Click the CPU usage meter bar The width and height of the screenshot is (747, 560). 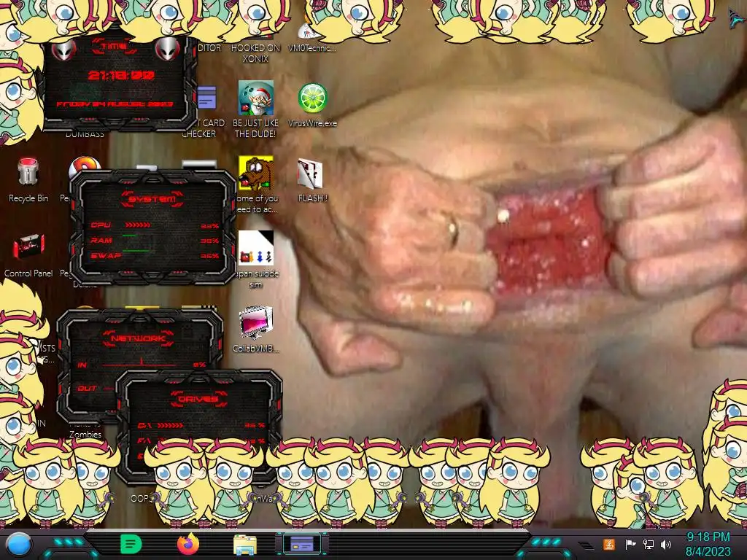coord(138,225)
